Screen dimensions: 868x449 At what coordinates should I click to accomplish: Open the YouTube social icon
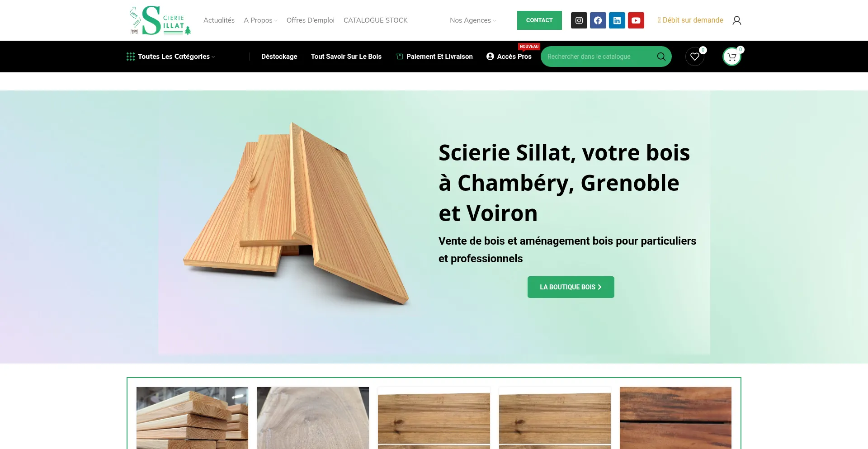636,20
